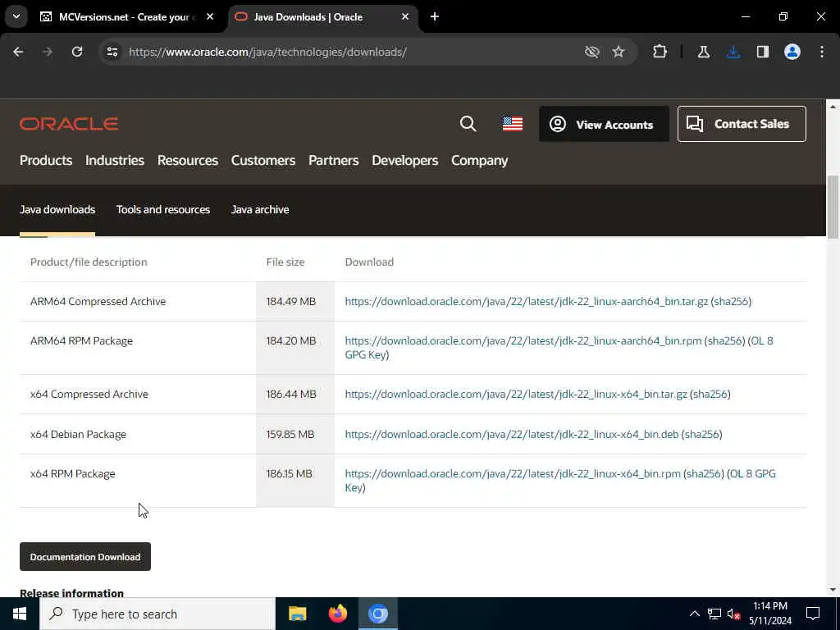Open the Windows Start menu
Viewport: 840px width, 630px height.
click(20, 614)
